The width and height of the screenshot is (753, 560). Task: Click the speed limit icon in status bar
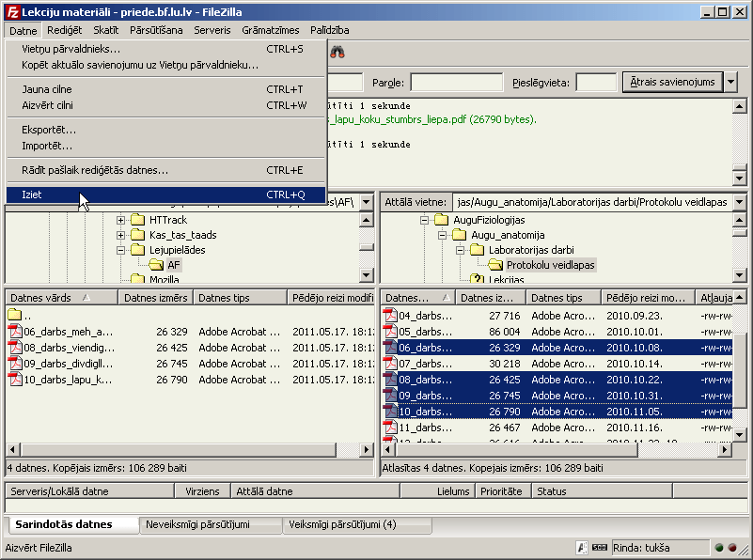pyautogui.click(x=600, y=548)
